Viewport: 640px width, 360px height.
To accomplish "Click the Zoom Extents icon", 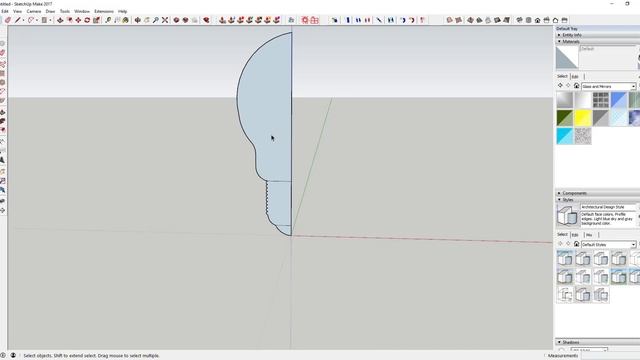I will click(165, 20).
